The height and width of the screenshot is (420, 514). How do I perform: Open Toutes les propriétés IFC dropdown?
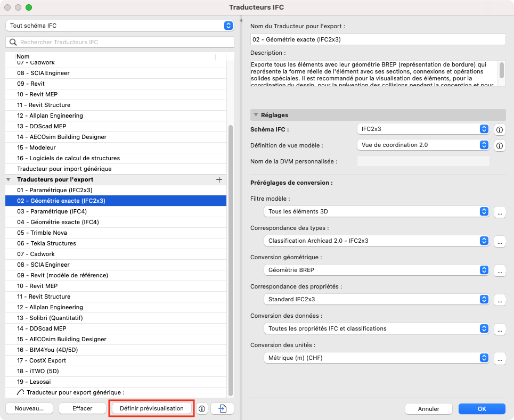click(x=377, y=328)
